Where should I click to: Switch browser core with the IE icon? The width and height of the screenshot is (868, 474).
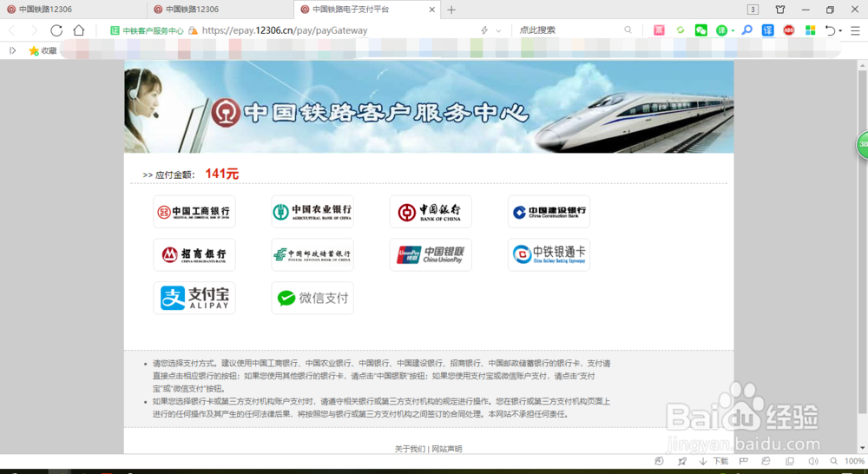pyautogui.click(x=766, y=461)
